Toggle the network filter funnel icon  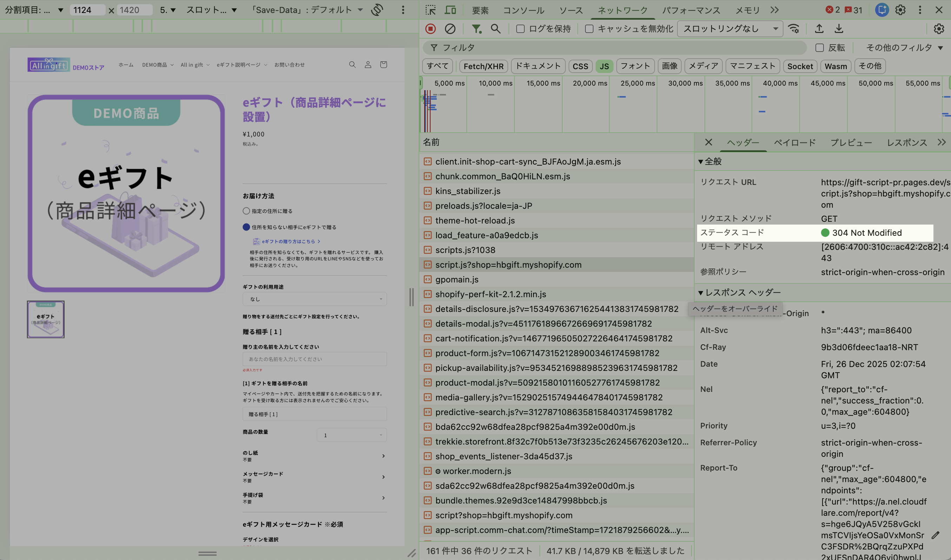click(476, 29)
